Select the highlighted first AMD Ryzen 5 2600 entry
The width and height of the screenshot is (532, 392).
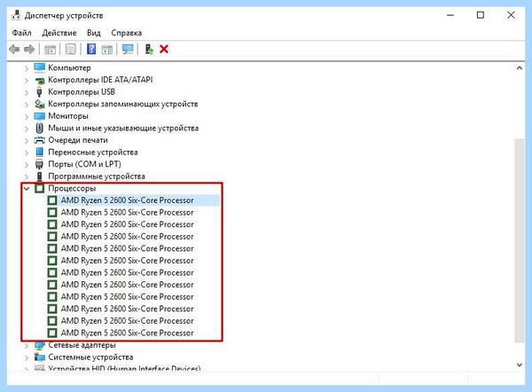[x=127, y=200]
